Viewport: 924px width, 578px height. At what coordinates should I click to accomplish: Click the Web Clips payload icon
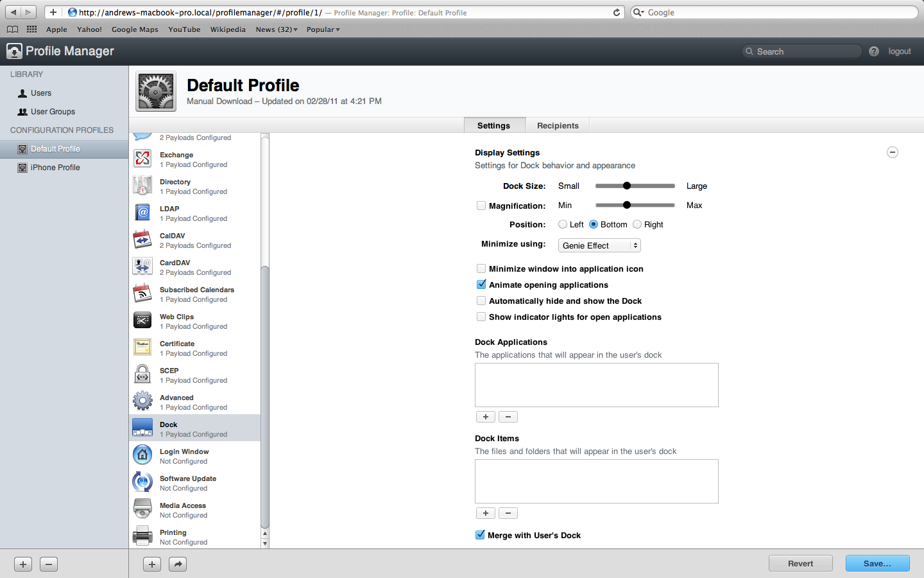(x=142, y=320)
